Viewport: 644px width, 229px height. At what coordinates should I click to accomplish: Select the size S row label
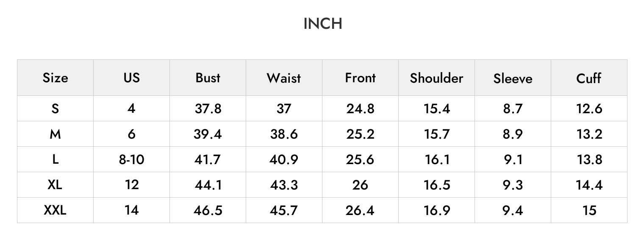pos(55,109)
